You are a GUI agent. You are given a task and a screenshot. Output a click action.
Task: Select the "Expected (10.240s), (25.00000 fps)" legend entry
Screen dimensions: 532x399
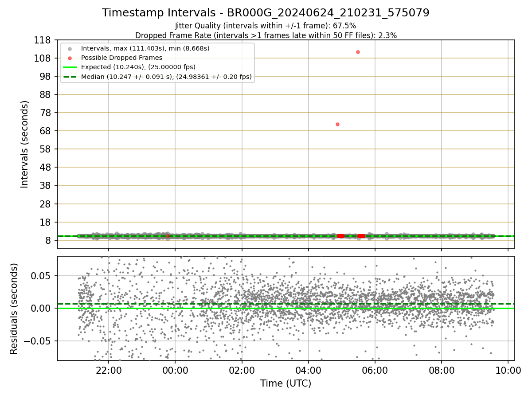pos(138,67)
